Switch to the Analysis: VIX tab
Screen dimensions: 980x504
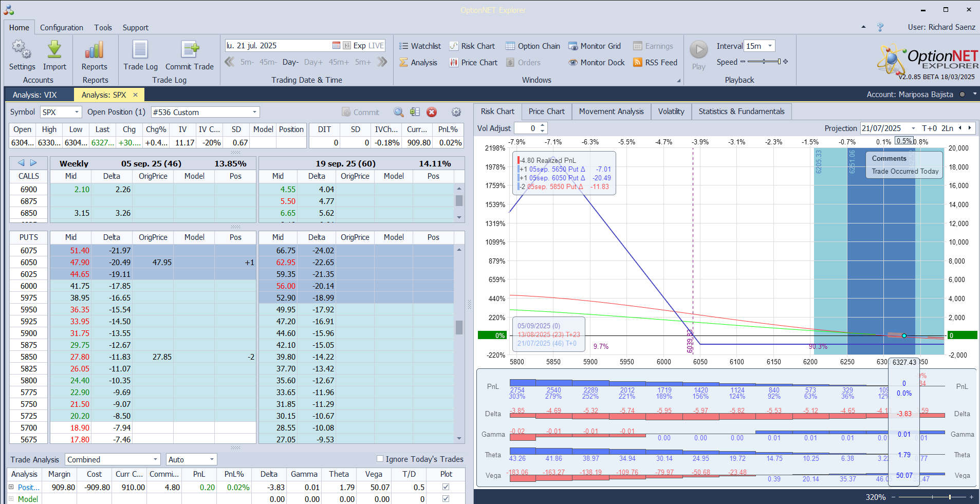tap(35, 95)
